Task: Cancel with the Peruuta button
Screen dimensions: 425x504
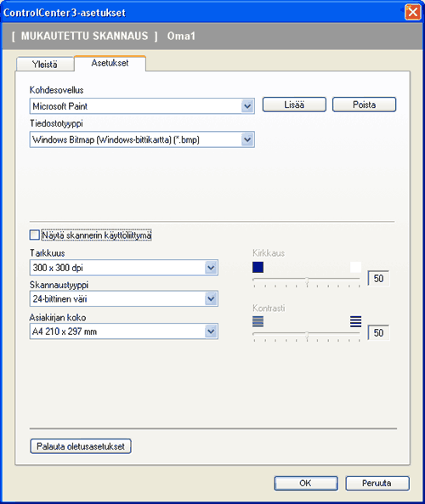Action: tap(377, 483)
